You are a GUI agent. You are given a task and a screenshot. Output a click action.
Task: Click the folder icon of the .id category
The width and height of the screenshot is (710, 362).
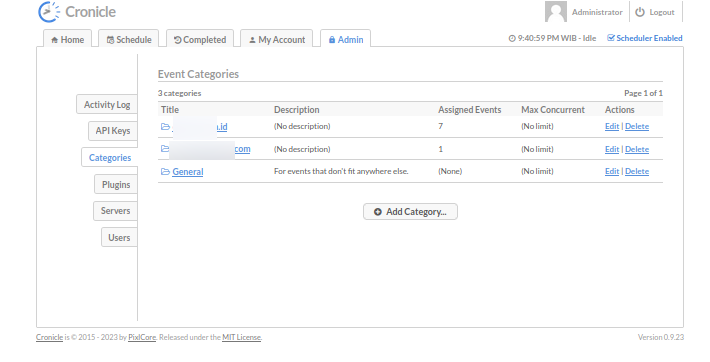coord(165,127)
